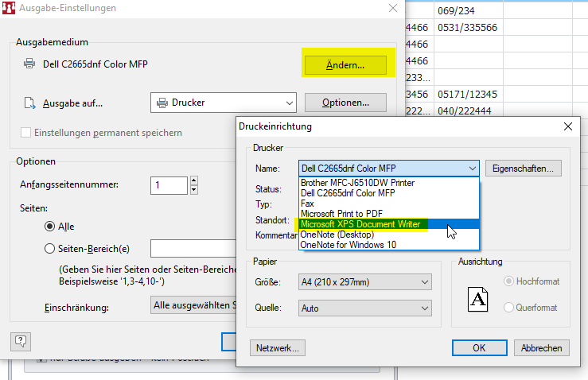
Task: Click the printer icon beside Dell C2665dnf
Action: (x=29, y=64)
